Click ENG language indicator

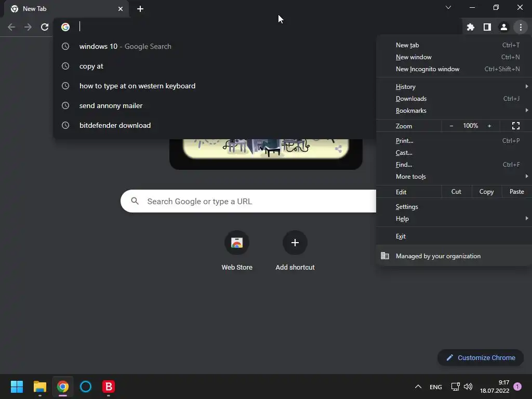(436, 387)
